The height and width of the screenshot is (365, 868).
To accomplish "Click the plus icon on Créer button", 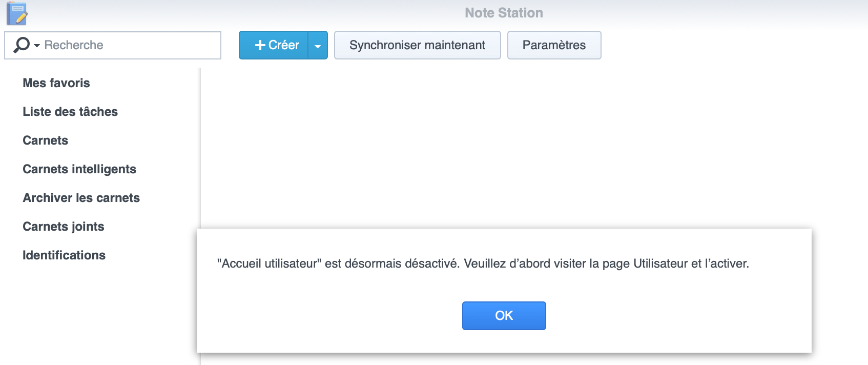I will click(x=260, y=45).
